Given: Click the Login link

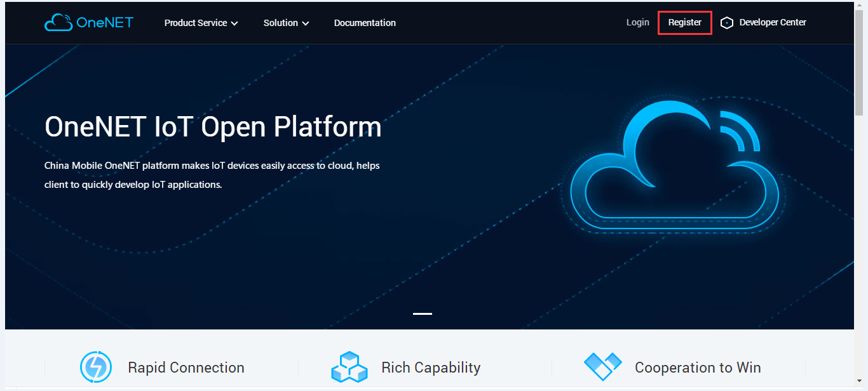Looking at the screenshot, I should 637,22.
